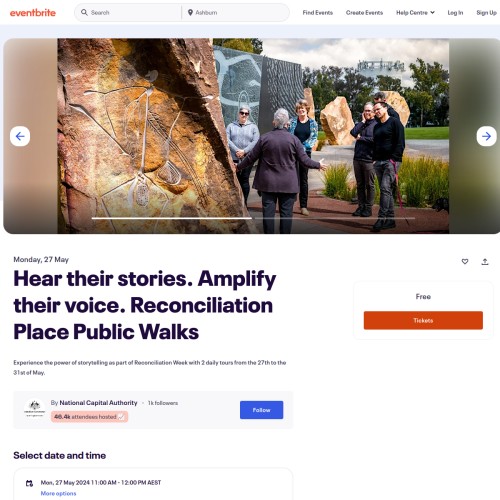Click the Ashburn location field
500x500 pixels.
click(x=238, y=13)
